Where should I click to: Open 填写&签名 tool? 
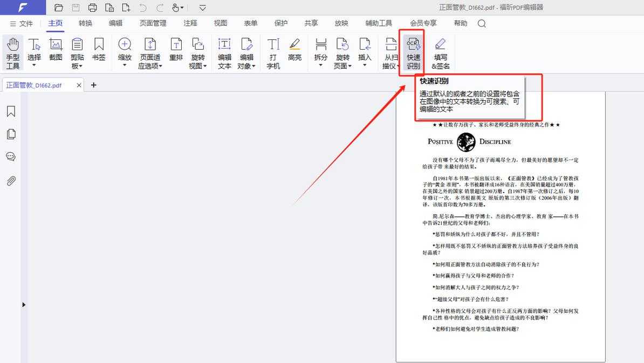(x=440, y=52)
